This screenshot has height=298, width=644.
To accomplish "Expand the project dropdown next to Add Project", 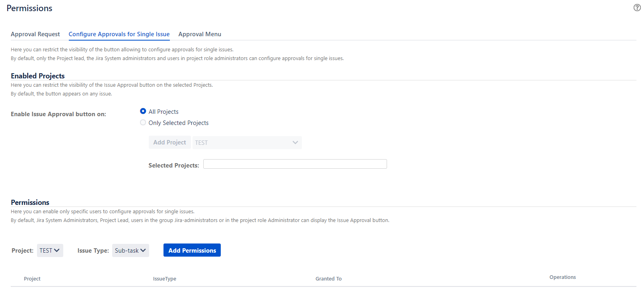I will [x=247, y=142].
